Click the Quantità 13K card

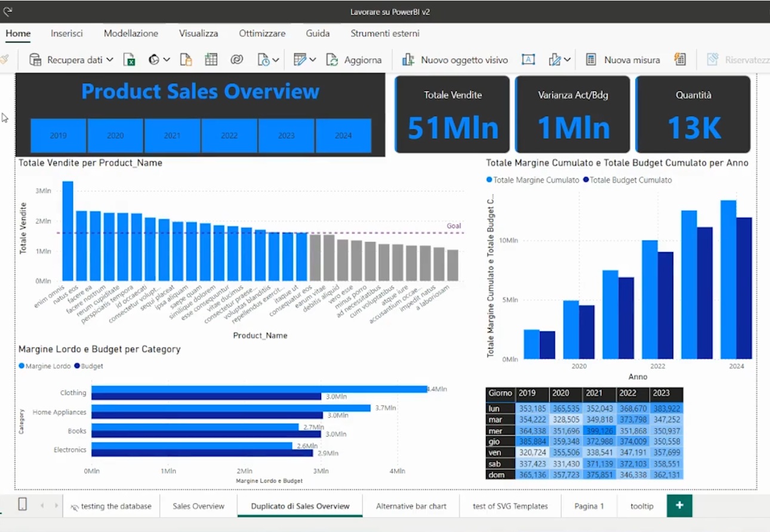tap(694, 114)
